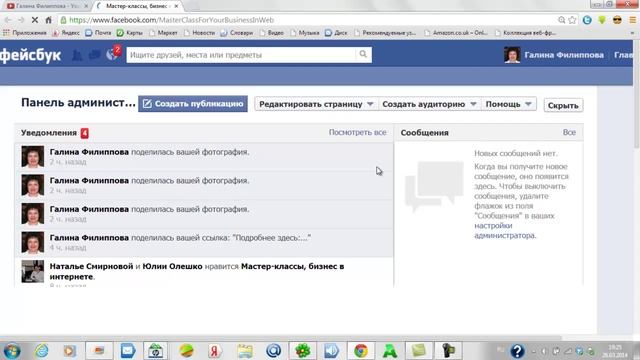
Task: Click Все link in Сообщения panel
Action: click(569, 132)
